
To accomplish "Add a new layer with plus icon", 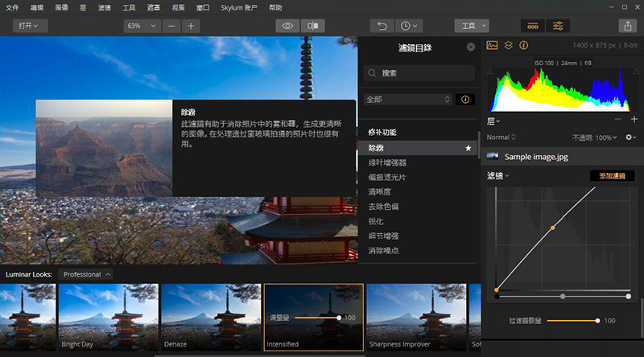I will (634, 120).
